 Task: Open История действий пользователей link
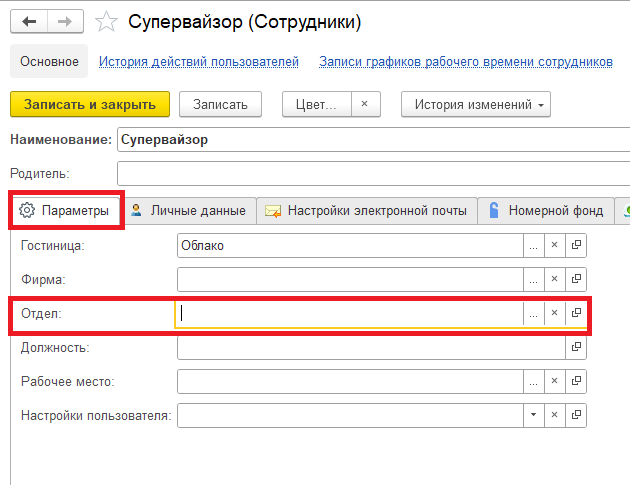click(198, 61)
